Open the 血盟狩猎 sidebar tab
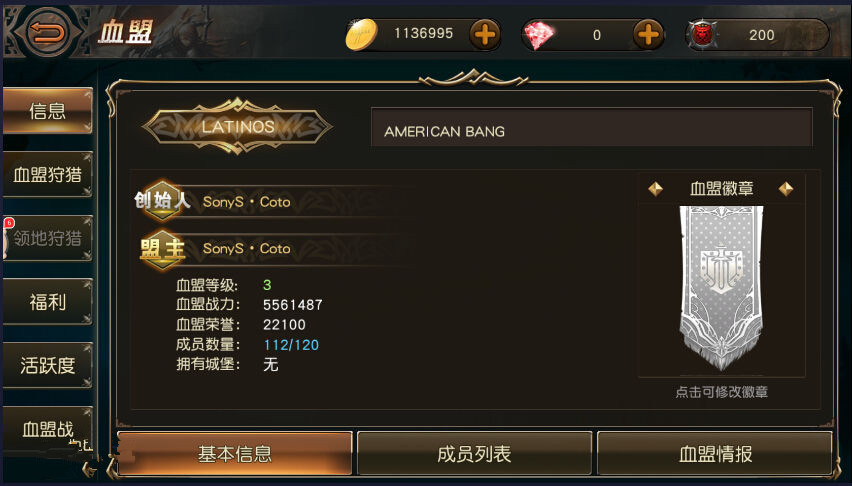852x486 pixels. [x=48, y=175]
